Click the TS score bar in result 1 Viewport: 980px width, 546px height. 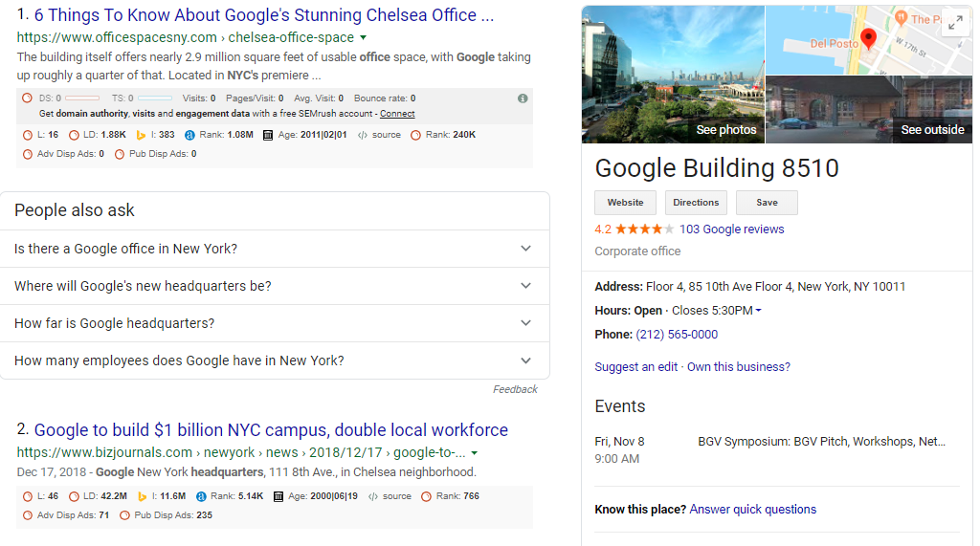pos(155,98)
